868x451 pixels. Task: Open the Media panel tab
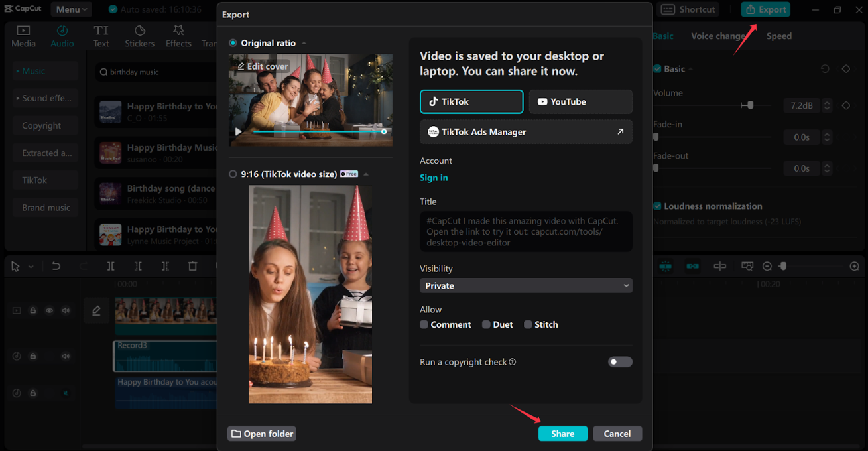23,36
